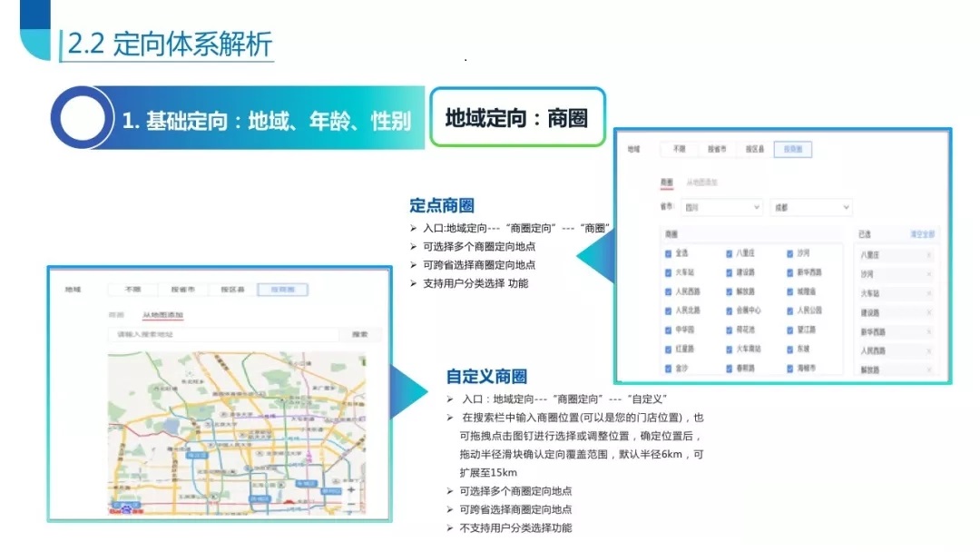Zoom in on the map with plus
This screenshot has height=552, width=980.
click(351, 489)
